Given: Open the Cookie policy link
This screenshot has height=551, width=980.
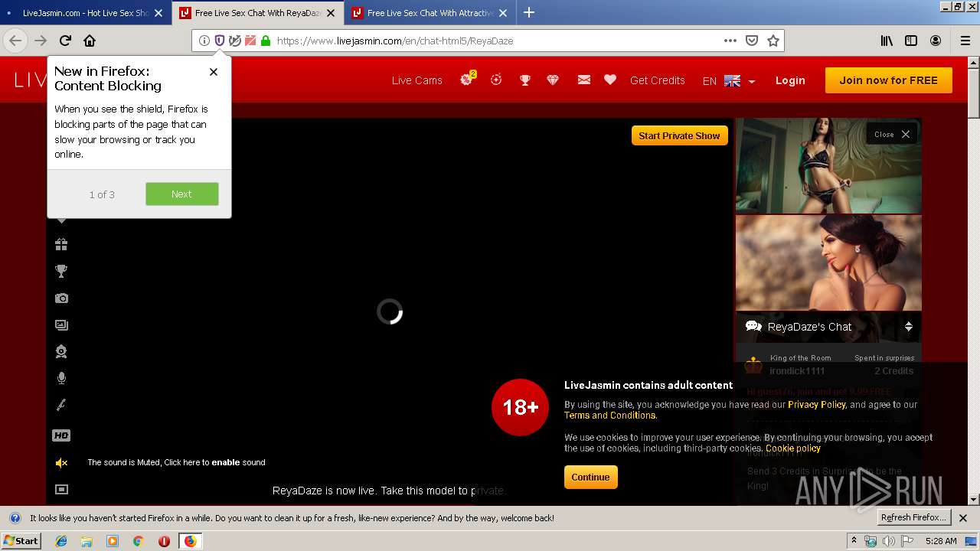Looking at the screenshot, I should tap(793, 448).
